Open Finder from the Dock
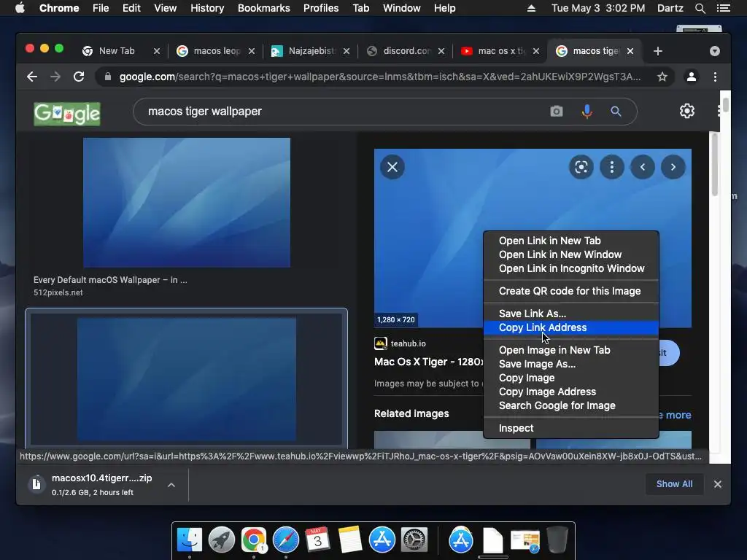This screenshot has height=560, width=747. click(189, 540)
